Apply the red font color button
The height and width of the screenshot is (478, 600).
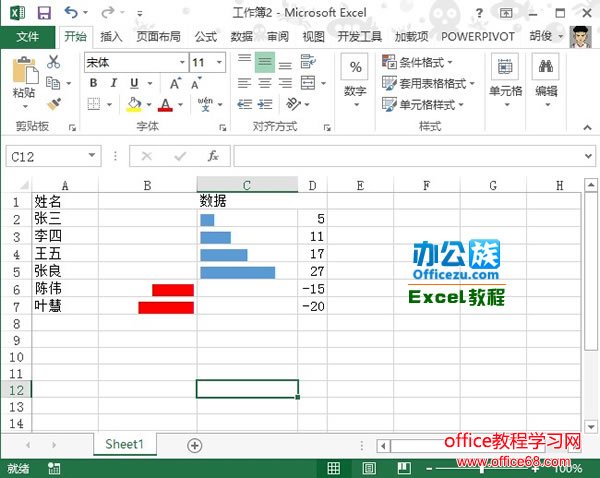[165, 104]
